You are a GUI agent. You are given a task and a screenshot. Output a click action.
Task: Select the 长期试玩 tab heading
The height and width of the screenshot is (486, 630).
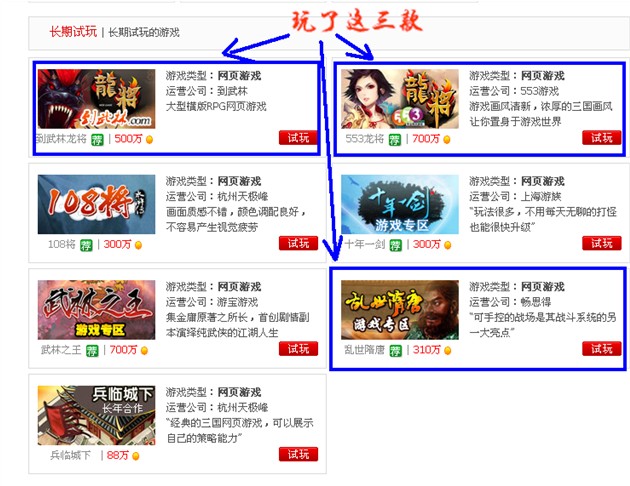73,32
